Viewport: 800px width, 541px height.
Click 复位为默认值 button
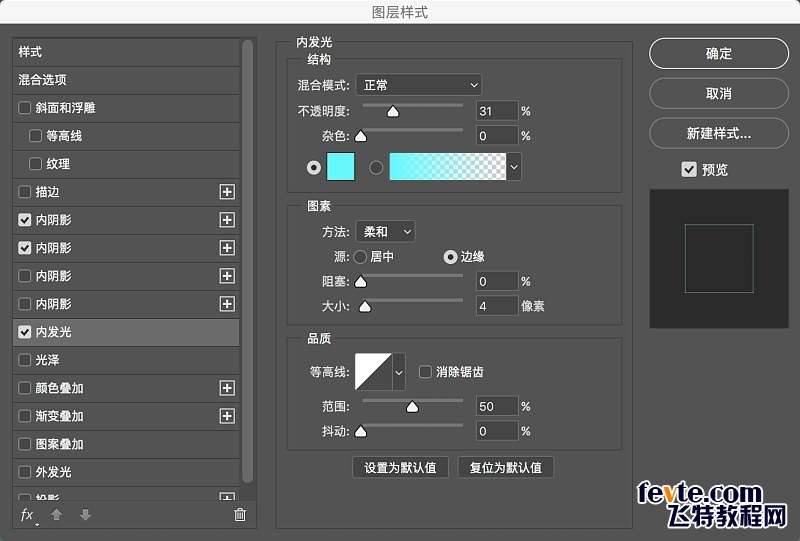506,468
